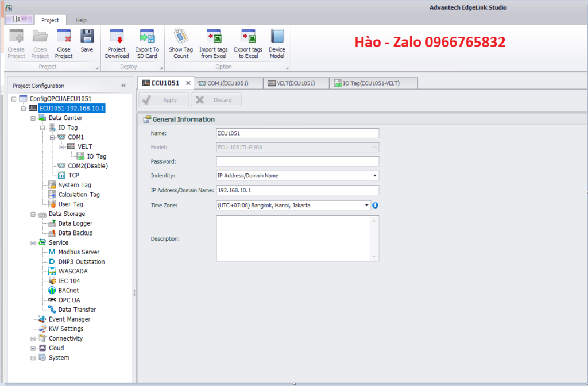Viewport: 588px width, 386px height.
Task: Save the project with floppy icon
Action: coord(87,36)
